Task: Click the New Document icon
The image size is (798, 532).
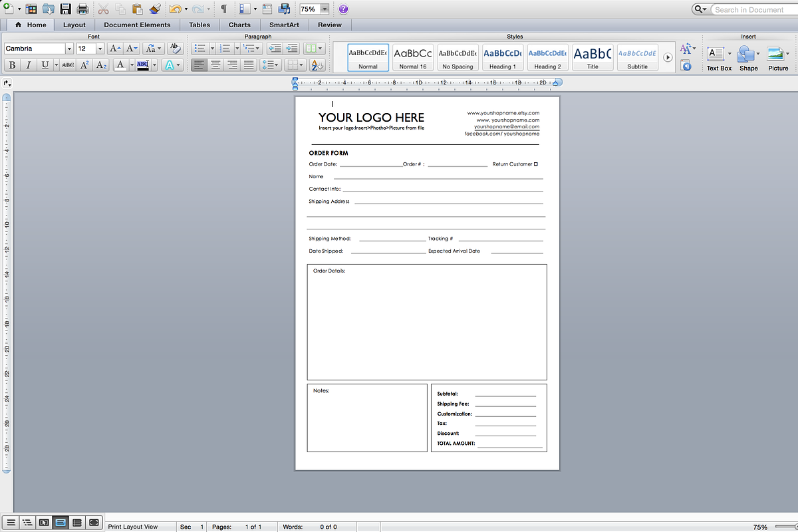Action: (8, 9)
